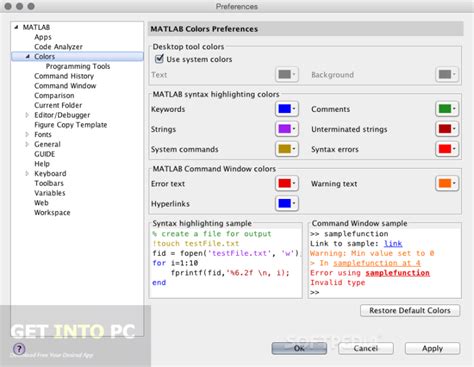Viewport: 474px width, 367px height.
Task: Open Keywords color dropdown
Action: click(x=287, y=109)
